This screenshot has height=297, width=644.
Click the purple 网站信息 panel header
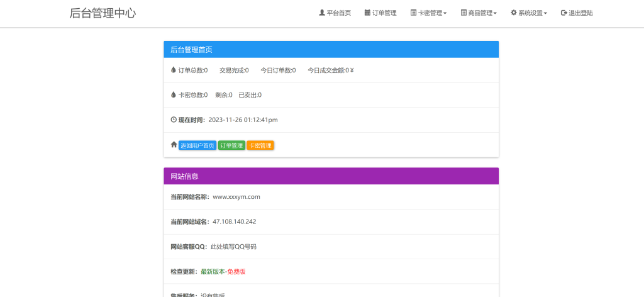coord(331,176)
